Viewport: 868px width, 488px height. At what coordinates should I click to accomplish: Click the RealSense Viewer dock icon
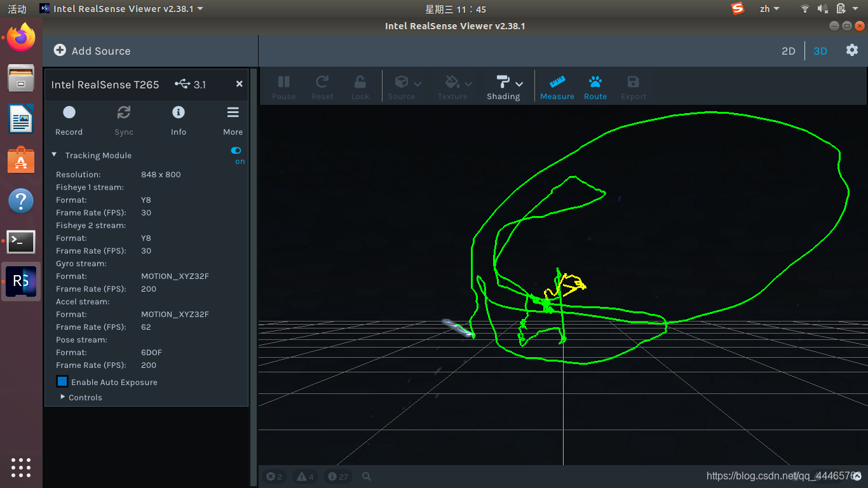[21, 281]
